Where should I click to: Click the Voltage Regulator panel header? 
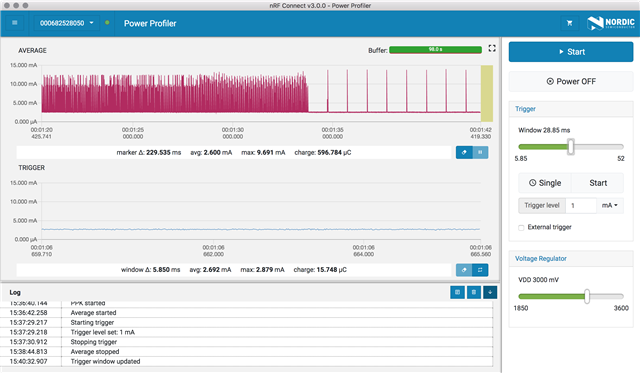(571, 258)
